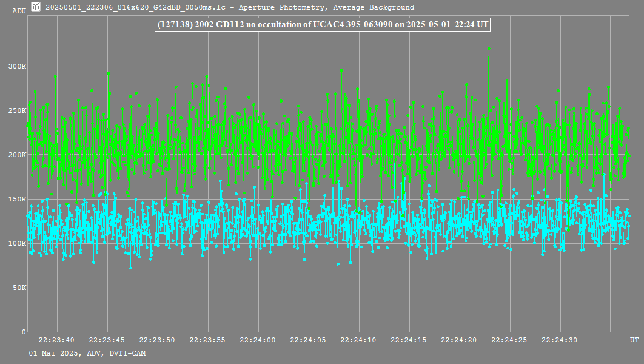Select the 22:24:10 time axis label
The height and width of the screenshot is (364, 644).
tap(359, 340)
